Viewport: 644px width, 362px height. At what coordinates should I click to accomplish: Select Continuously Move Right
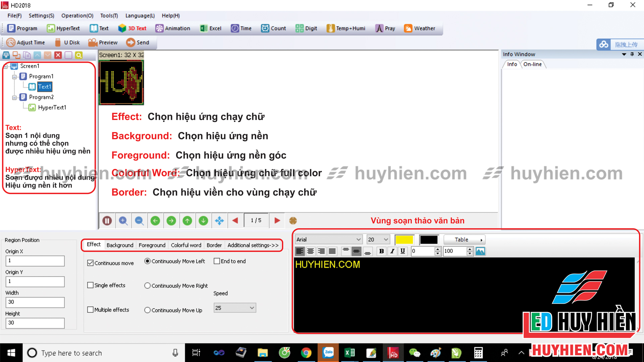(147, 285)
